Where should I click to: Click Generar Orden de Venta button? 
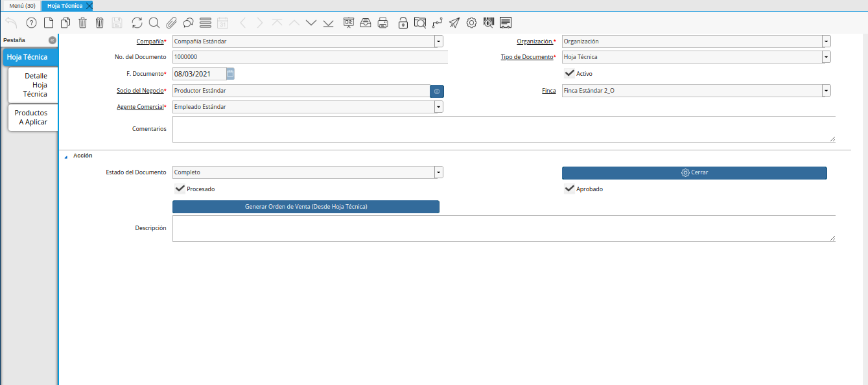(306, 207)
